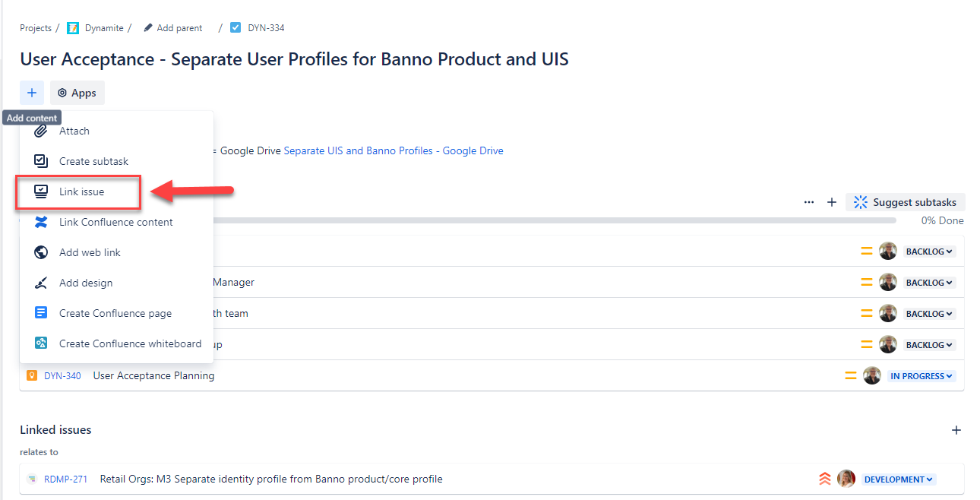Click the Add content plus icon
980x500 pixels.
[x=32, y=93]
